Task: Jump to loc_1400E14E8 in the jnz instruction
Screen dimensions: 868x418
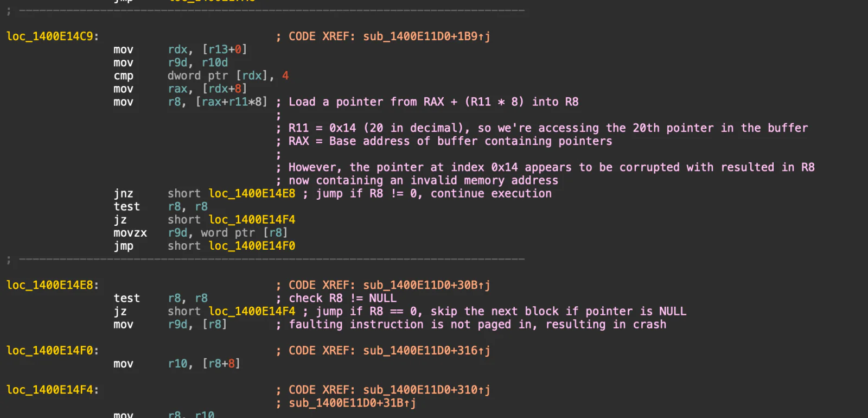Action: point(252,194)
